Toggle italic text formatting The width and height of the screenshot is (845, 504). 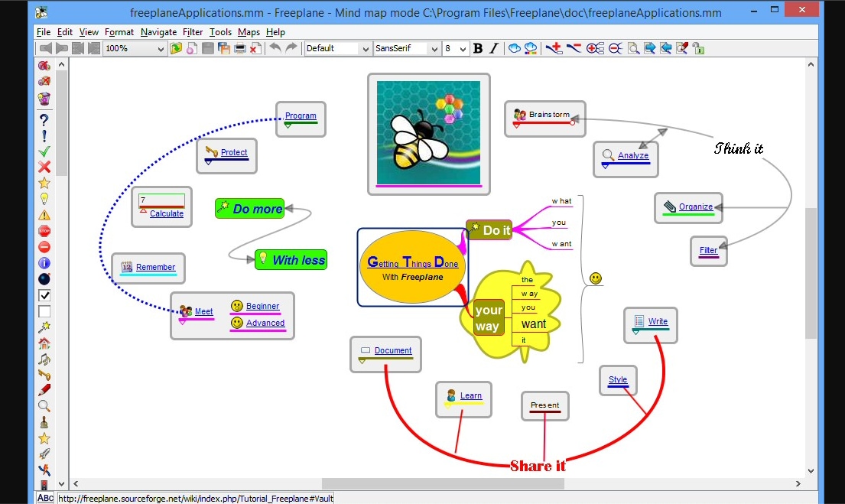494,48
